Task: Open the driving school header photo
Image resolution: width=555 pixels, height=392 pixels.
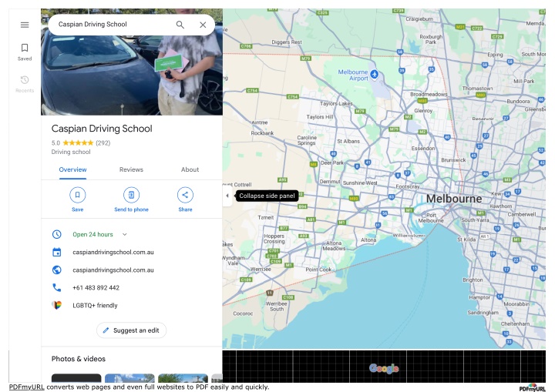Action: [x=132, y=75]
